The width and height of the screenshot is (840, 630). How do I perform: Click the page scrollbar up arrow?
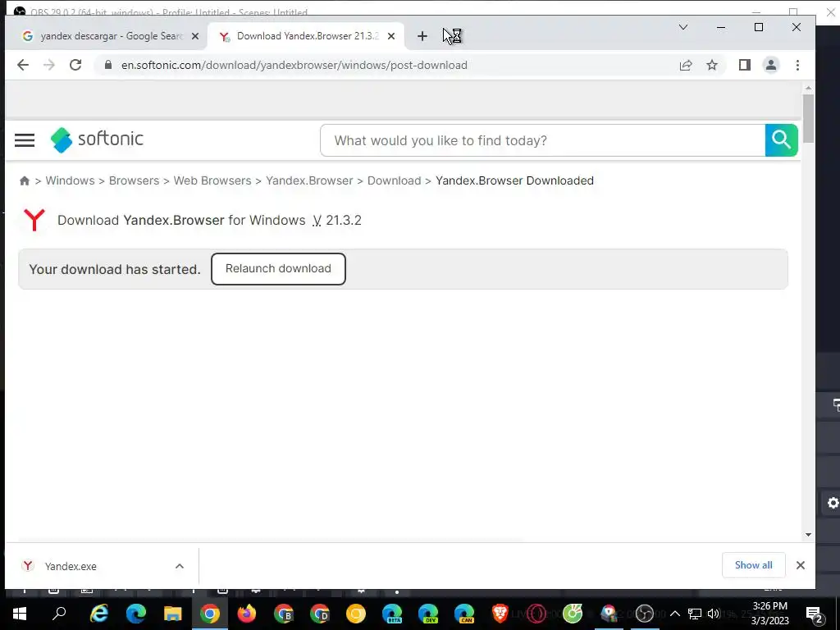pyautogui.click(x=808, y=87)
